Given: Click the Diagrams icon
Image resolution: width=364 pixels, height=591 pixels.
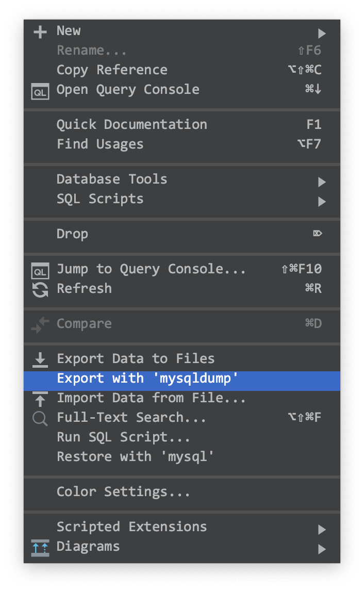Looking at the screenshot, I should [40, 548].
